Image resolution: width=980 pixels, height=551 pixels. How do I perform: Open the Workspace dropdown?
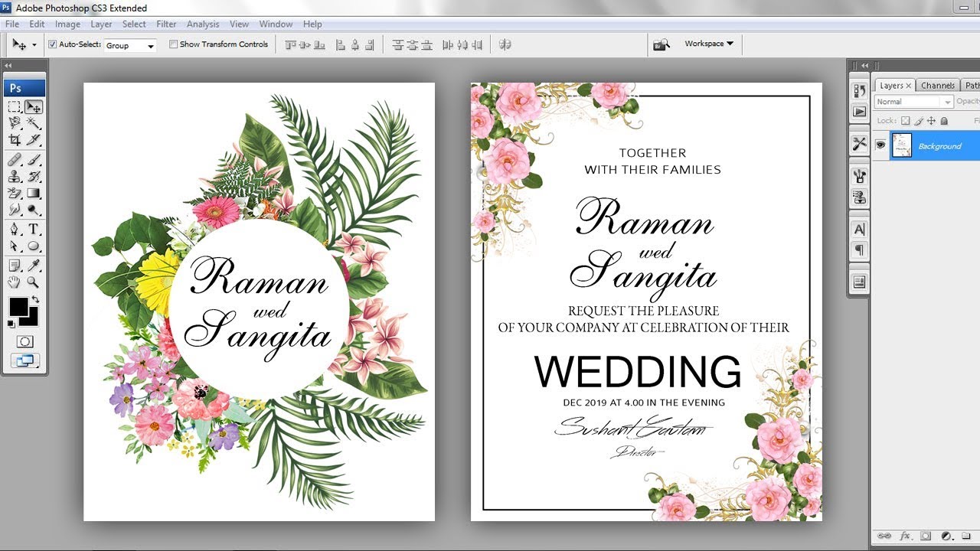[x=709, y=44]
